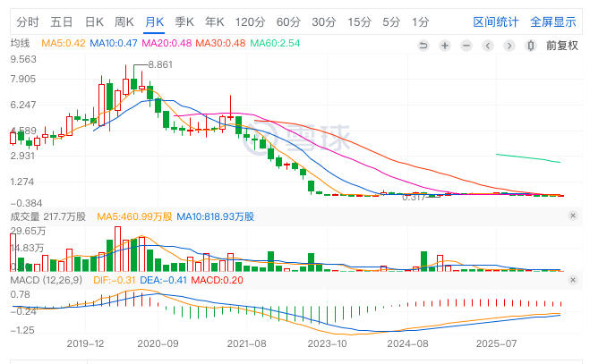Switch to the 分时 chart tab
Screen dimensions: 607x364
pos(28,22)
